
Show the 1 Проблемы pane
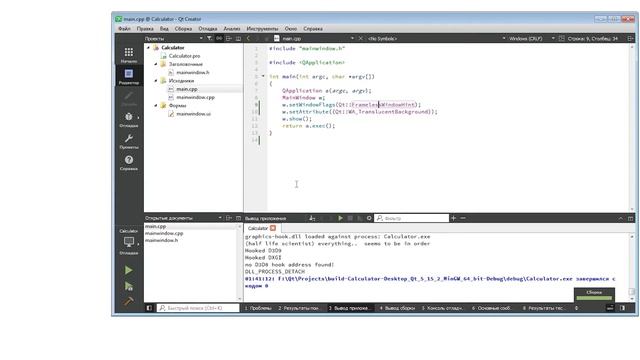pos(258,308)
